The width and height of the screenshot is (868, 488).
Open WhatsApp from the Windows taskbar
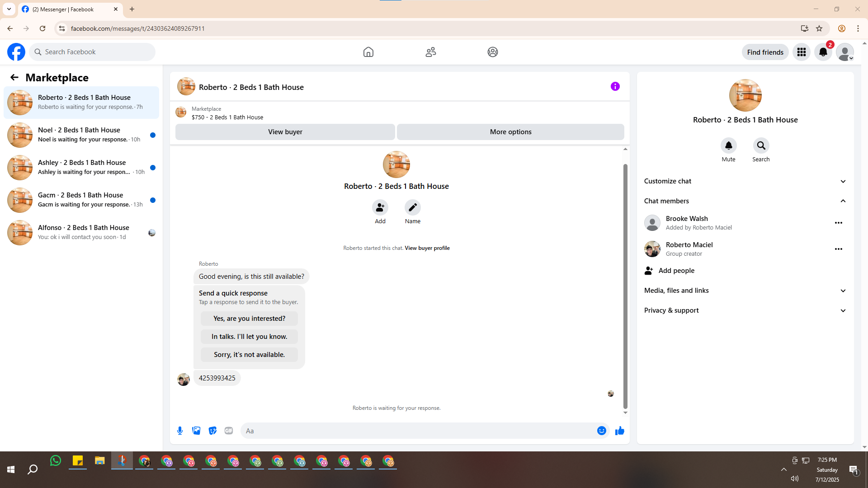click(x=56, y=461)
